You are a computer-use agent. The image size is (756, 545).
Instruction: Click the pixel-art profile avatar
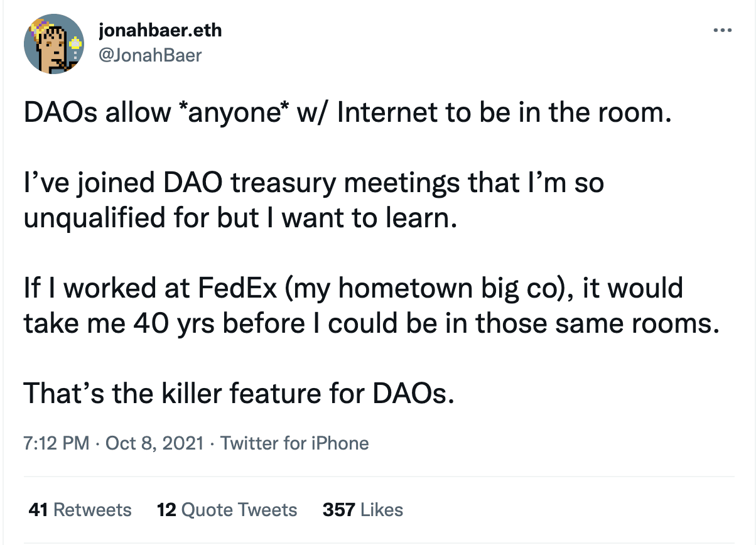pyautogui.click(x=53, y=43)
